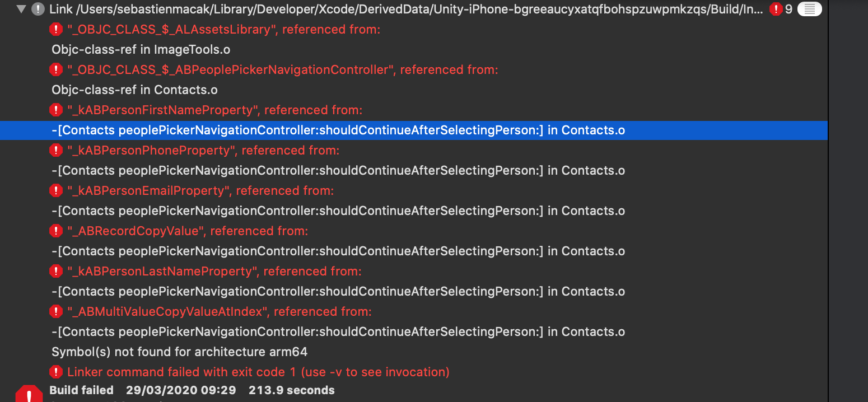
Task: Click the error icon beside _kABPersonLastNameProperty
Action: click(x=56, y=271)
